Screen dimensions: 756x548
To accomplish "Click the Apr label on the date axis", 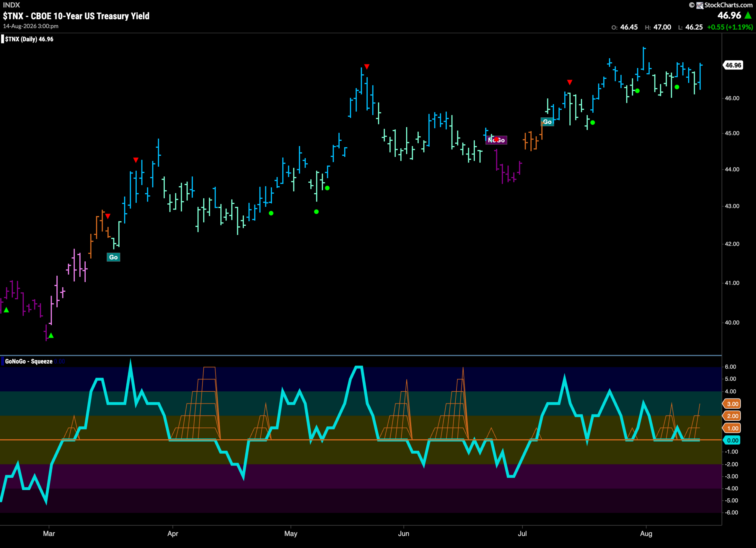I will (x=173, y=533).
